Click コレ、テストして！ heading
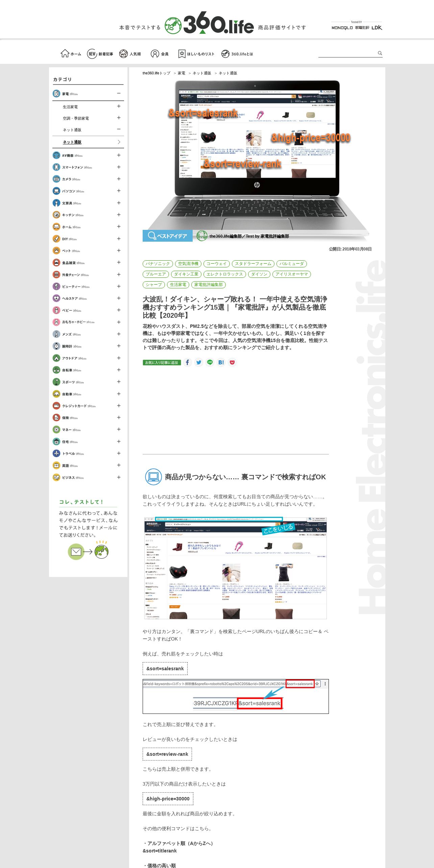The height and width of the screenshot is (868, 434). tap(81, 502)
